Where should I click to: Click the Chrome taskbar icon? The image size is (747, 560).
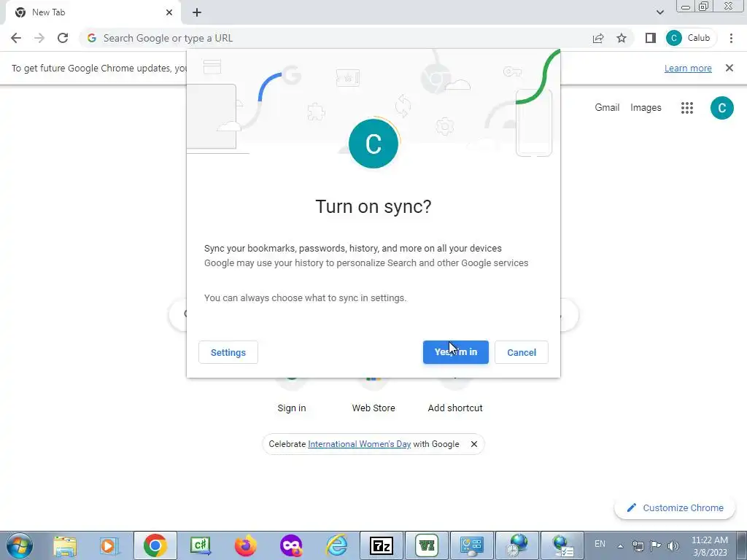[155, 545]
